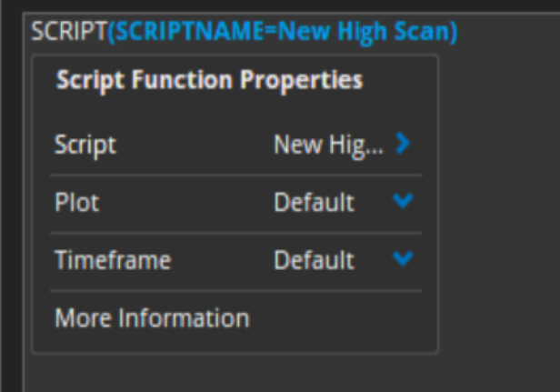Screen dimensions: 560x392
Task: Click the Plot property label
Action: point(76,202)
